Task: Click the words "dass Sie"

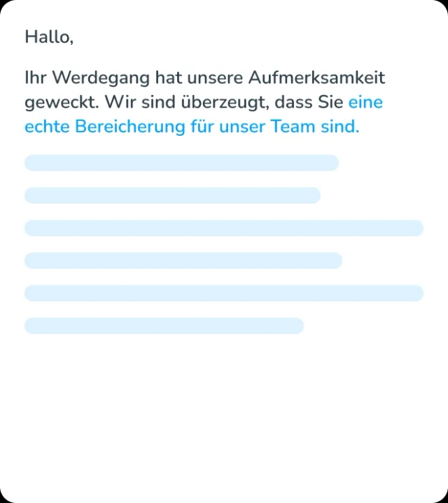Action: 309,102
